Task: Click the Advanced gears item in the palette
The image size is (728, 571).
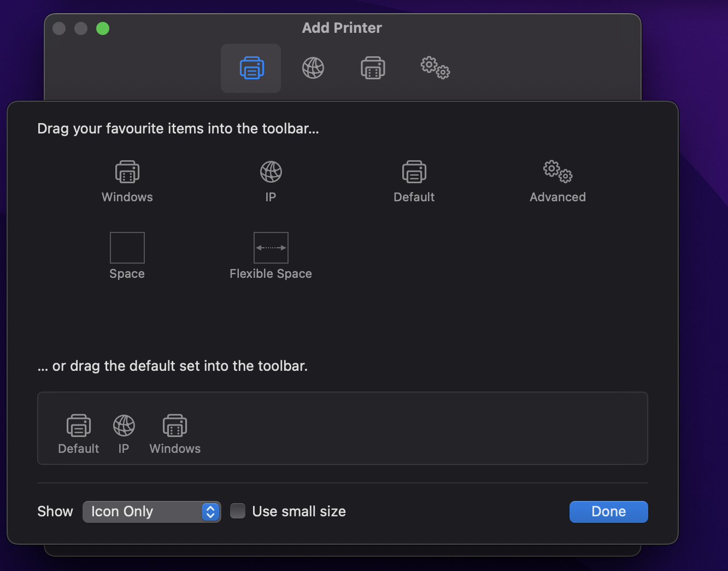Action: 557,180
